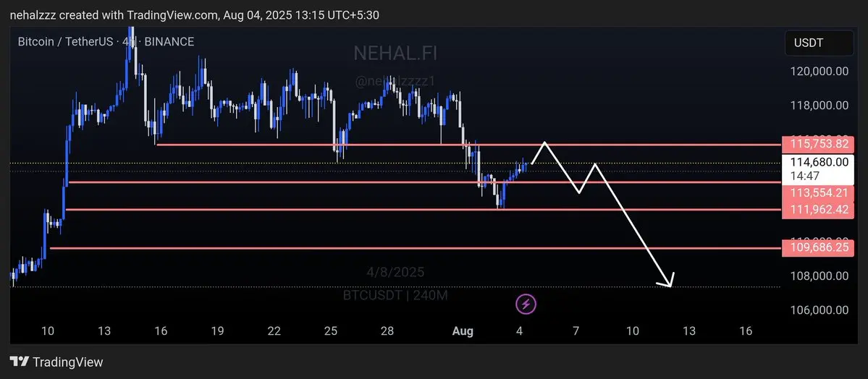Click the 120,000.00 price axis value
The image size is (868, 379).
pyautogui.click(x=819, y=72)
